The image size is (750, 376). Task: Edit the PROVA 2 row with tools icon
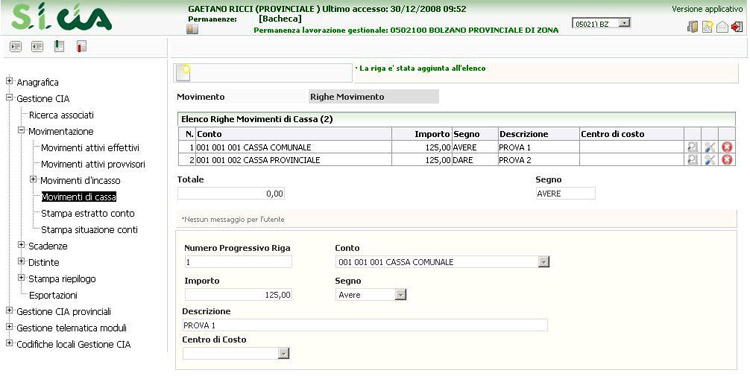coord(710,160)
